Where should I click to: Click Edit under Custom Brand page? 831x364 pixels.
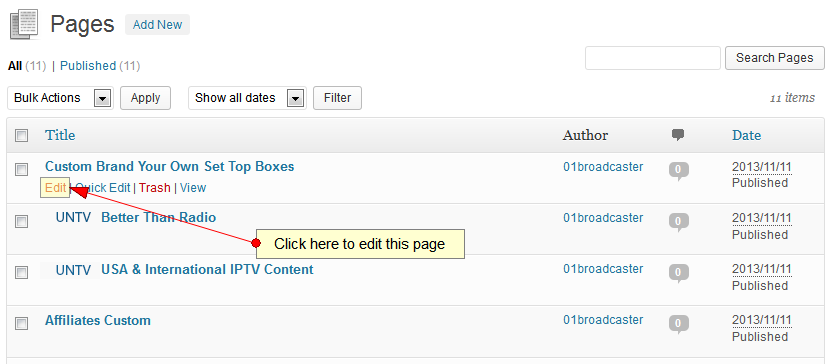(x=55, y=188)
